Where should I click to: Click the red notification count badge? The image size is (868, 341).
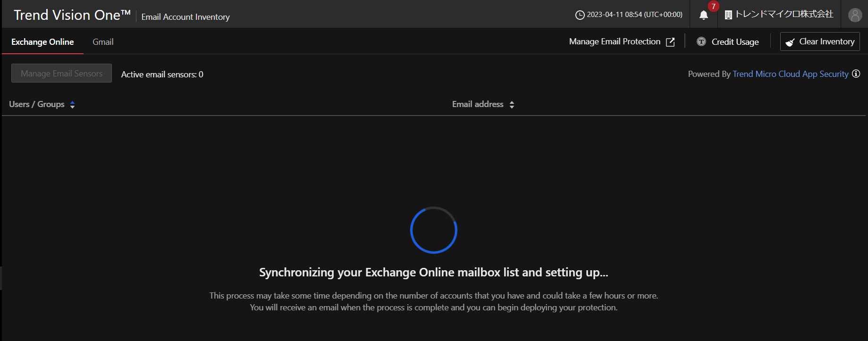(x=713, y=6)
